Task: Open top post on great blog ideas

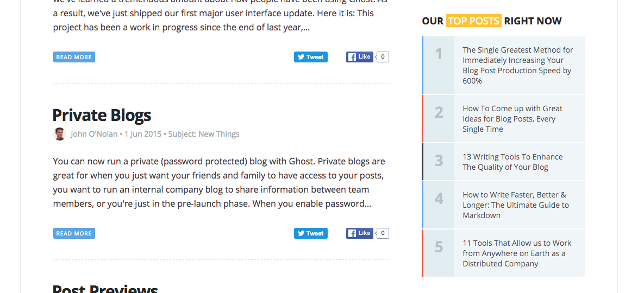Action: pyautogui.click(x=512, y=119)
